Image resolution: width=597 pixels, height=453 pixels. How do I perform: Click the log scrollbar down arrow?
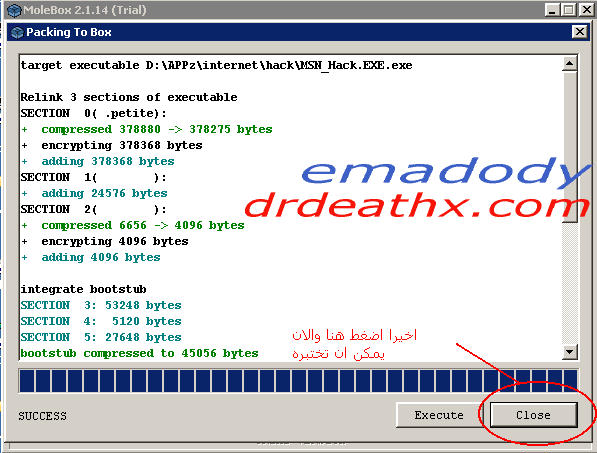(570, 352)
